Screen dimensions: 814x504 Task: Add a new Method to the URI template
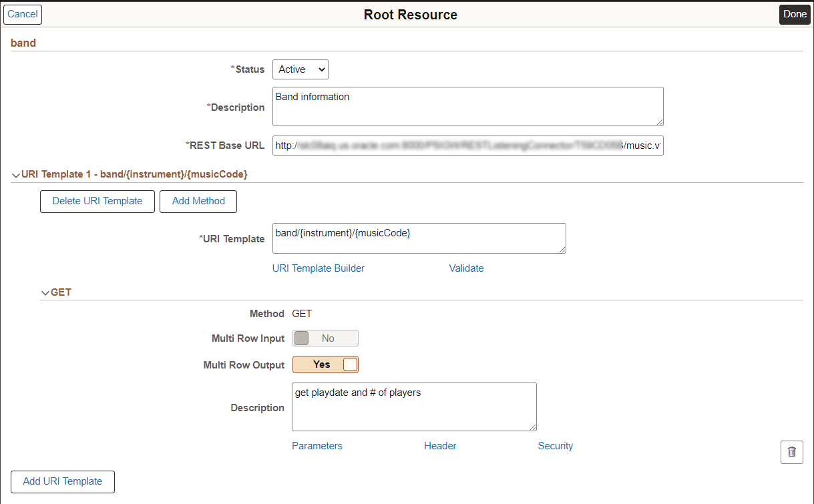[x=198, y=201]
